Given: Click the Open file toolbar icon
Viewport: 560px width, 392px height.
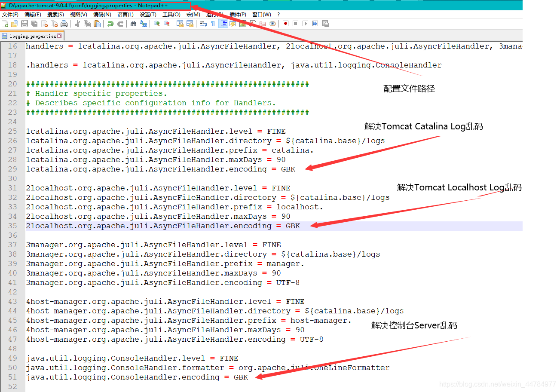Looking at the screenshot, I should (15, 24).
